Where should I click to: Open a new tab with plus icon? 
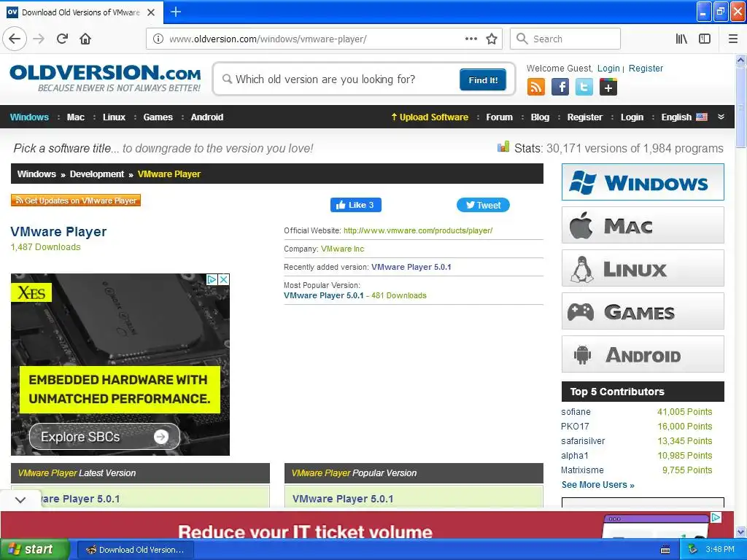176,12
